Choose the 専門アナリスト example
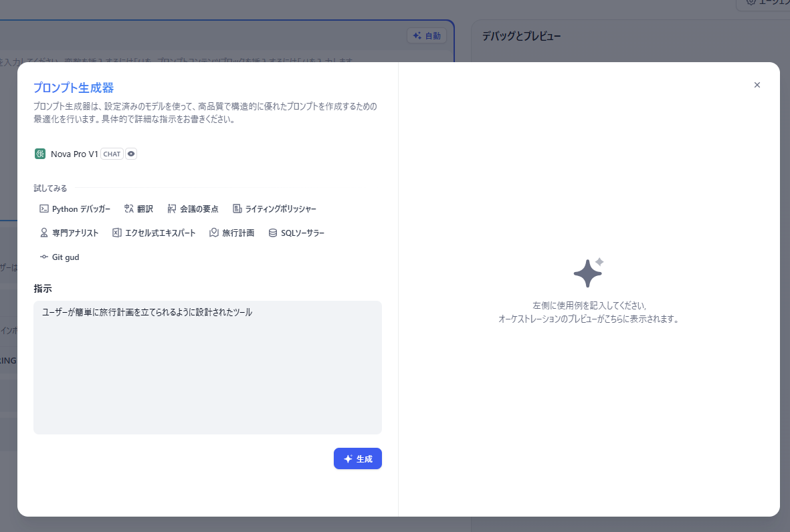The image size is (790, 532). 69,233
